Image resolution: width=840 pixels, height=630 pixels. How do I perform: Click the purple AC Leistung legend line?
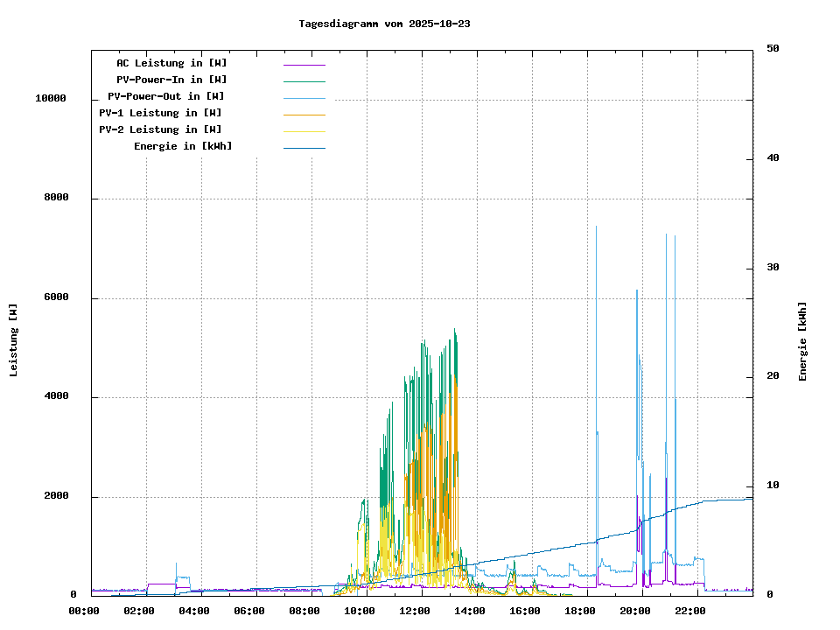click(304, 65)
